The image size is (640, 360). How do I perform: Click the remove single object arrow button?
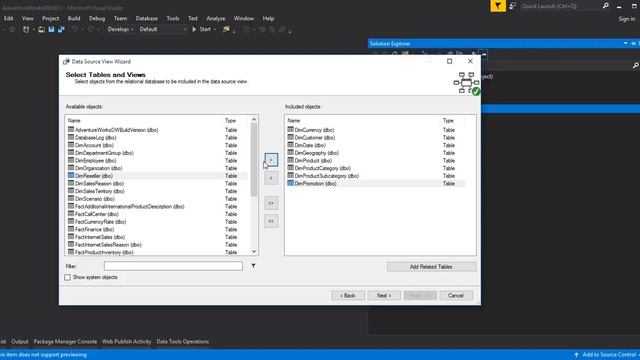coord(271,178)
